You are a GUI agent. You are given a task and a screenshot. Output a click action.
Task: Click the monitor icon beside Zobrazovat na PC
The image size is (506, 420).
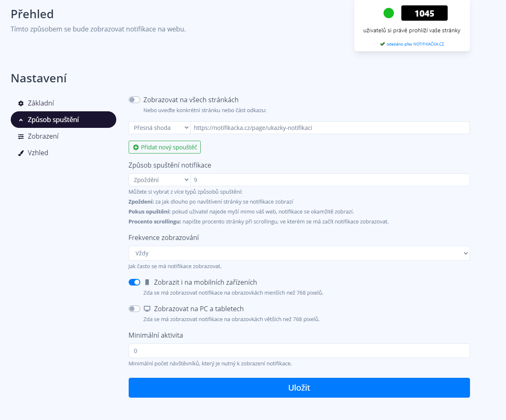[x=147, y=309]
